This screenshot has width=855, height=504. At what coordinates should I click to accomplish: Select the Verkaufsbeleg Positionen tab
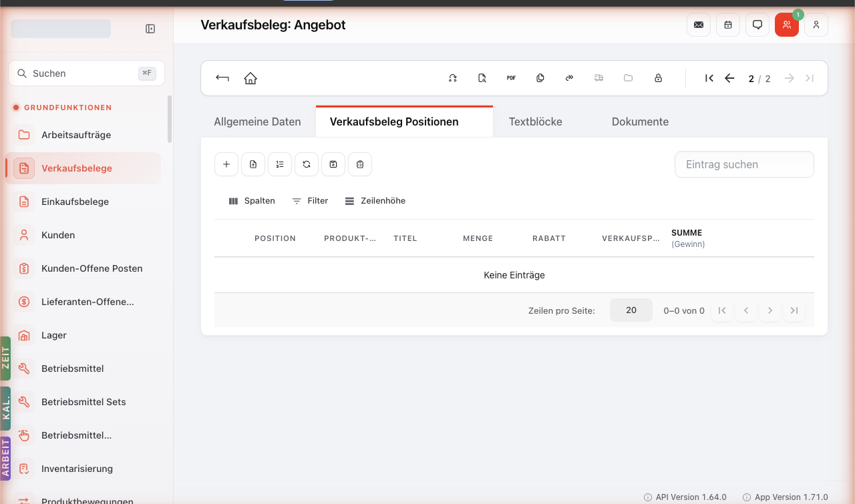coord(404,121)
